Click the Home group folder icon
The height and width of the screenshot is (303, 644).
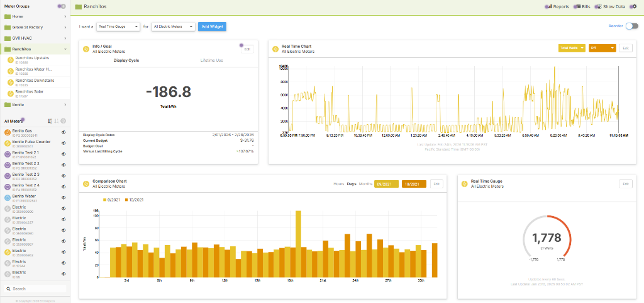click(x=8, y=16)
